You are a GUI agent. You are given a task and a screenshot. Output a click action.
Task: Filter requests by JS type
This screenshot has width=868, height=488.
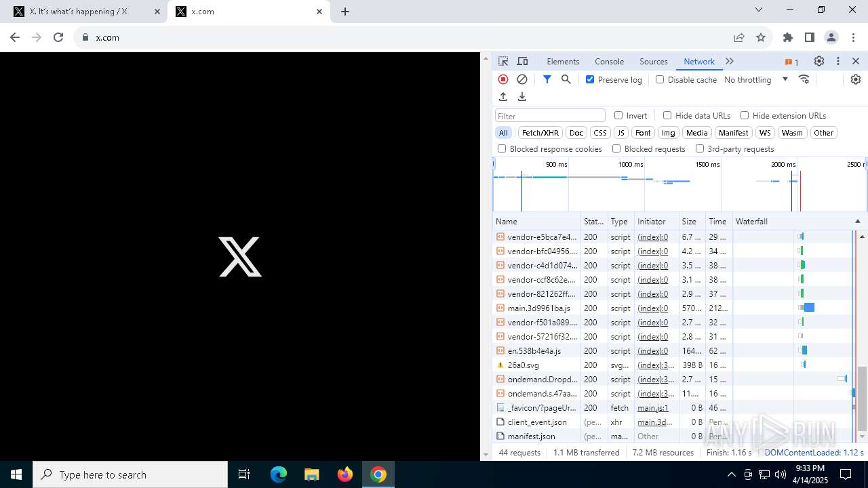(x=621, y=133)
